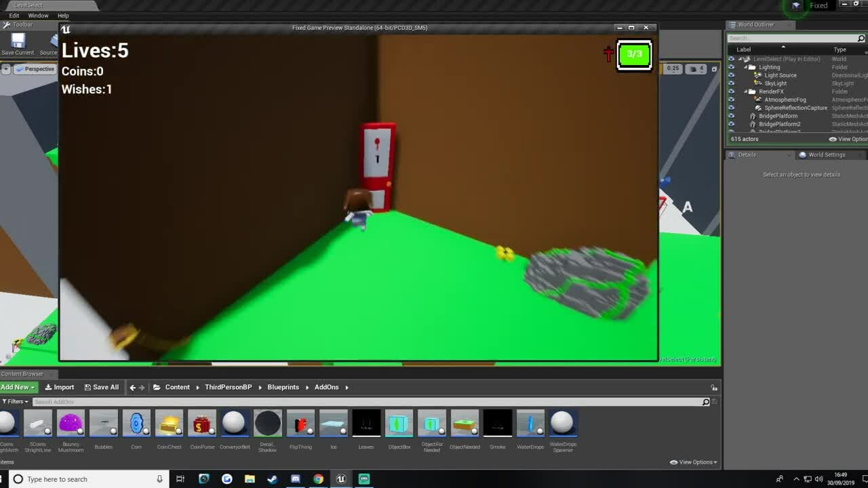Click the viewport maximize icon beside snap settings
868x488 pixels.
[x=714, y=69]
